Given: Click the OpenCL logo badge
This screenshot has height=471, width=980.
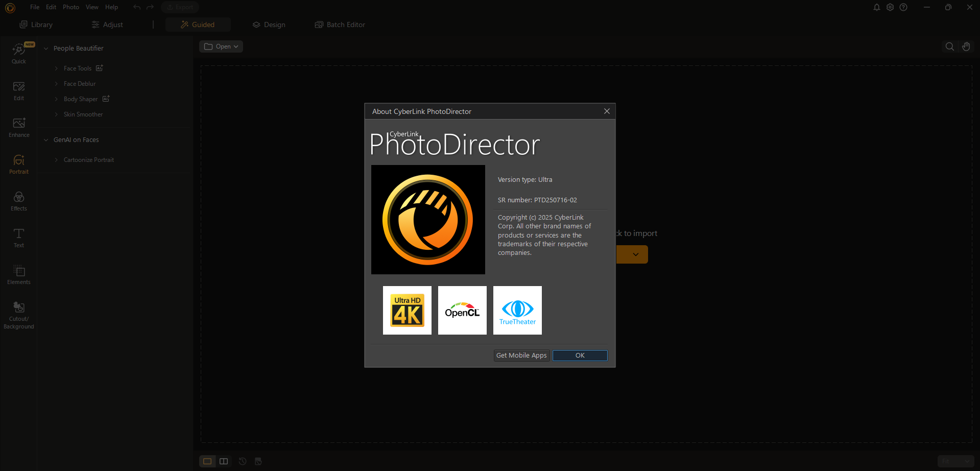Looking at the screenshot, I should 462,310.
